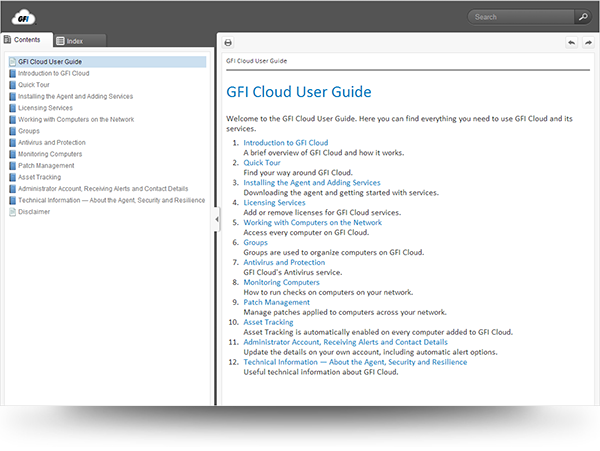The image size is (600, 451).
Task: Click page icon beside GFI Cloud User Guide
Action: (x=13, y=62)
